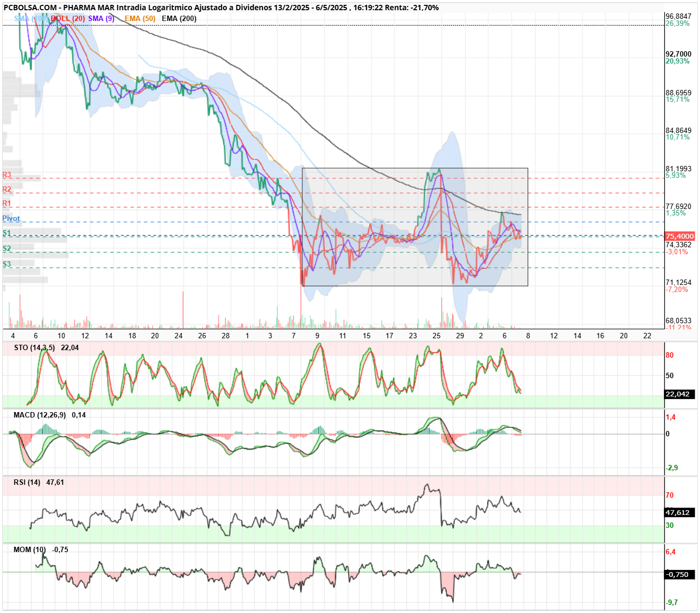The width and height of the screenshot is (700, 613).
Task: Click date label 16 on time axis
Action: click(x=600, y=336)
